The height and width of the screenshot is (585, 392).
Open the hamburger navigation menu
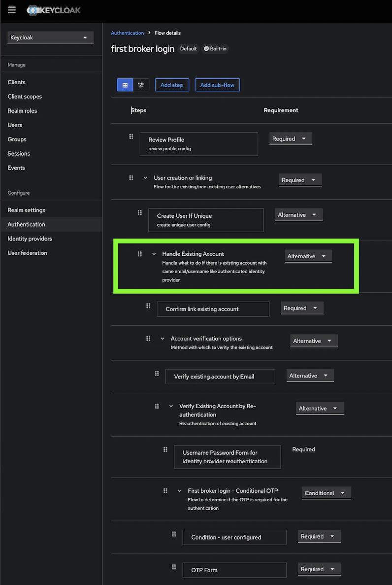pos(12,10)
